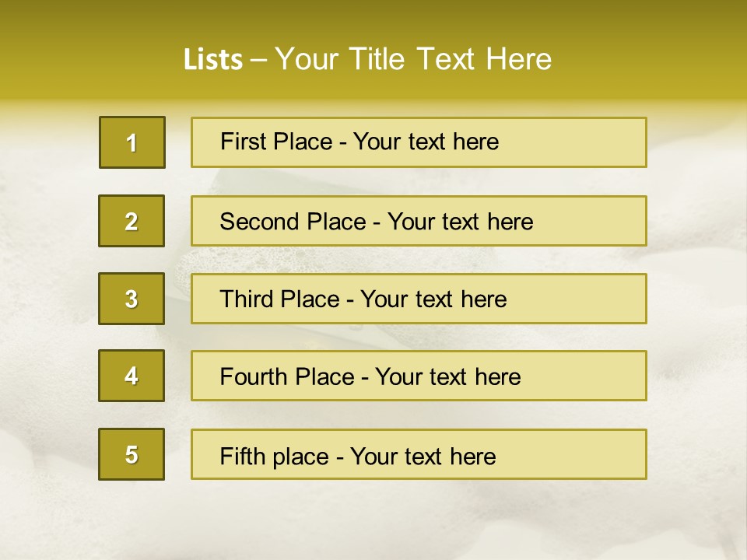Click the number 3 box
Viewport: 747px width, 560px height.
coord(132,299)
